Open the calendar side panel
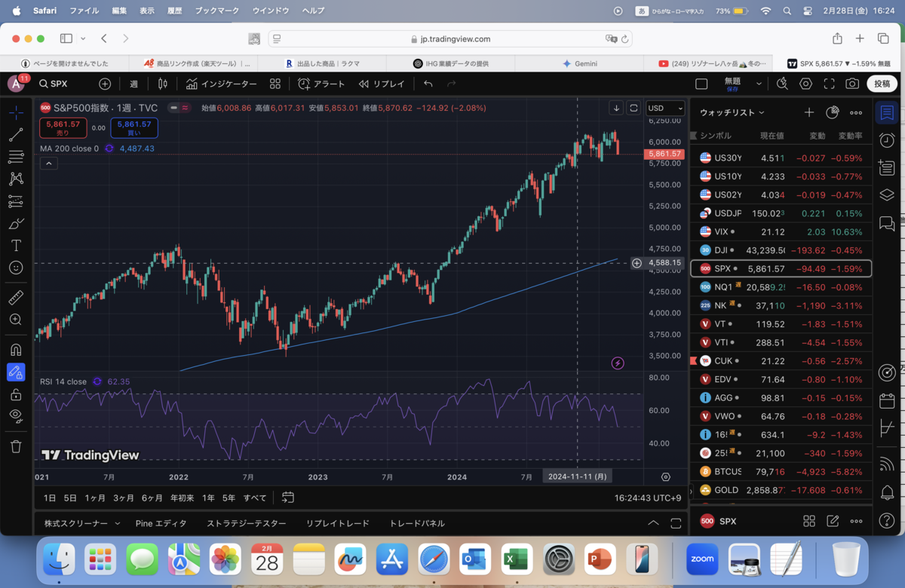905x588 pixels. click(x=887, y=400)
